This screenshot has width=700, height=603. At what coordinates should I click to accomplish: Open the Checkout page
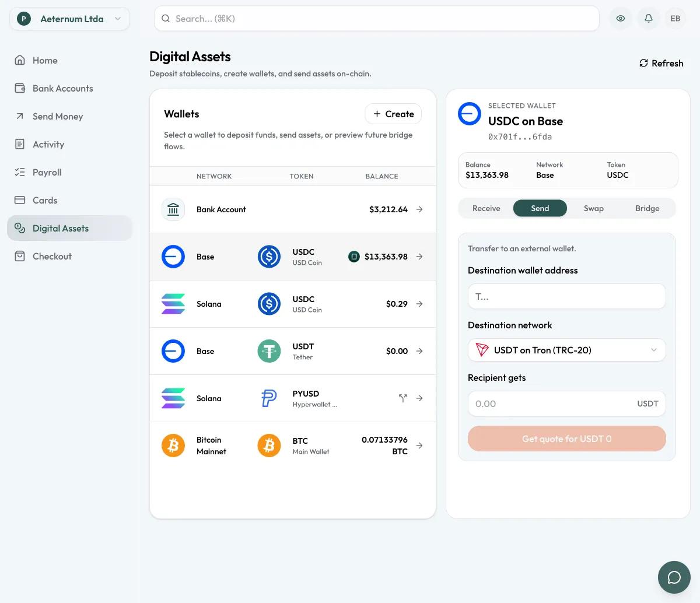coord(70,256)
